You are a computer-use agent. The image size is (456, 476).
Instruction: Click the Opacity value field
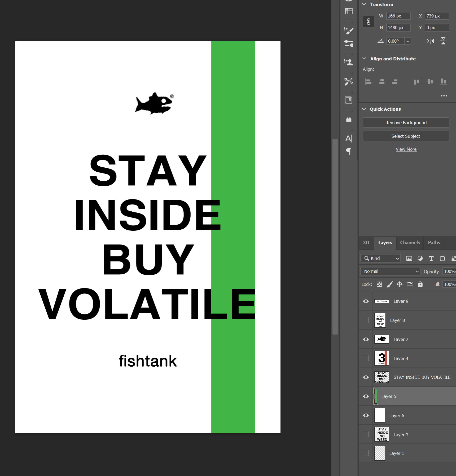(x=449, y=271)
